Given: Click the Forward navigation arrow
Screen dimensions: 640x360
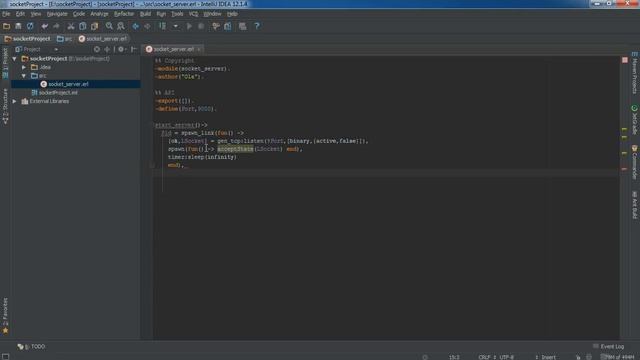Looking at the screenshot, I should (147, 26).
